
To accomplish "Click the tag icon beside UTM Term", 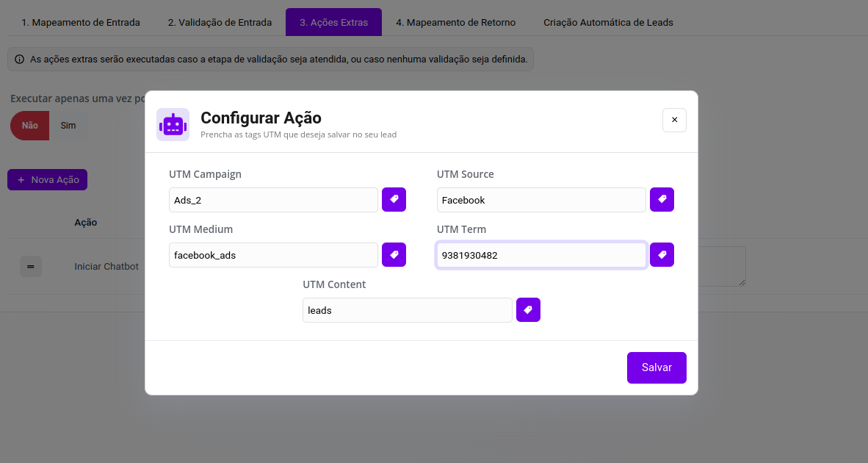I will (662, 255).
